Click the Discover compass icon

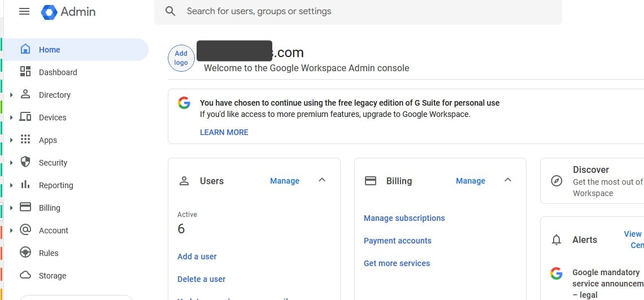pos(556,181)
